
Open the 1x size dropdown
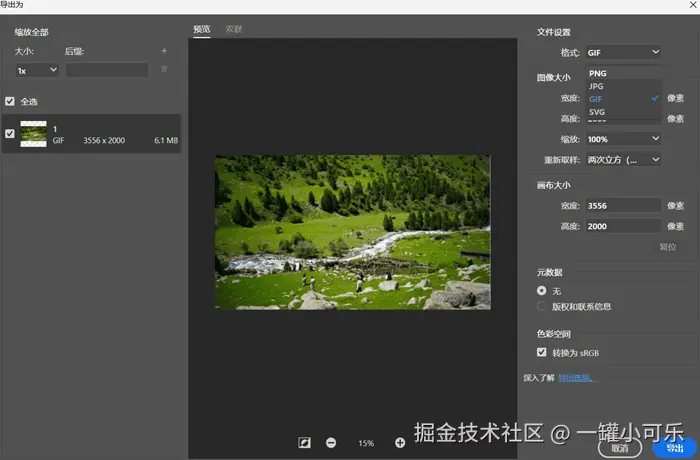tap(37, 70)
